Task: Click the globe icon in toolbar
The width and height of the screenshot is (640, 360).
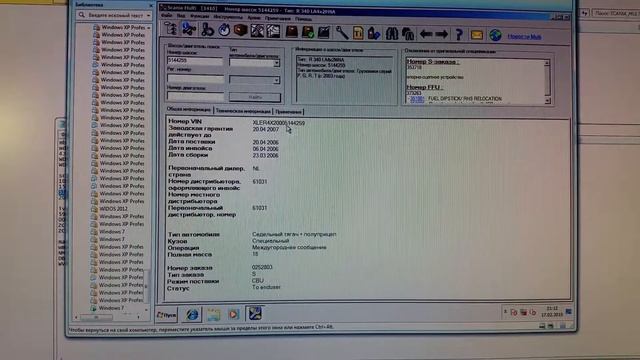Action: click(x=496, y=36)
